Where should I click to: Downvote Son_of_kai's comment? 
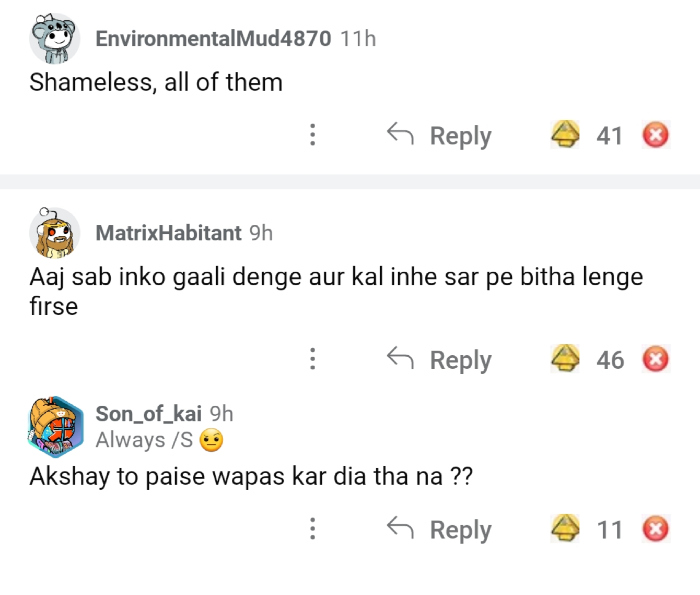pos(655,529)
